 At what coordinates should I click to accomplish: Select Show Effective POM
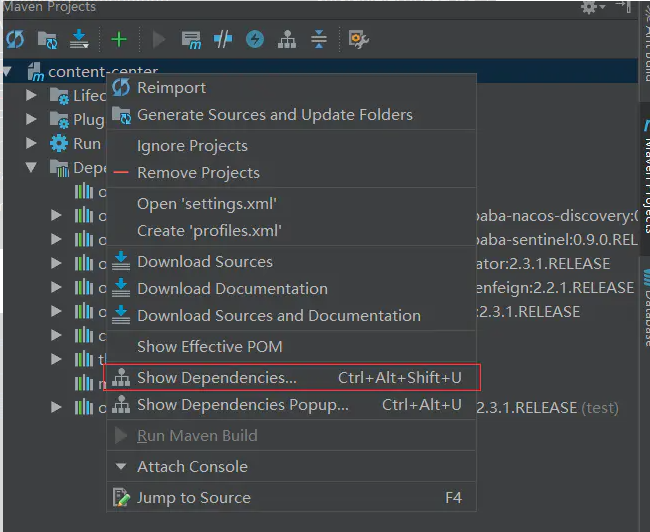291,346
